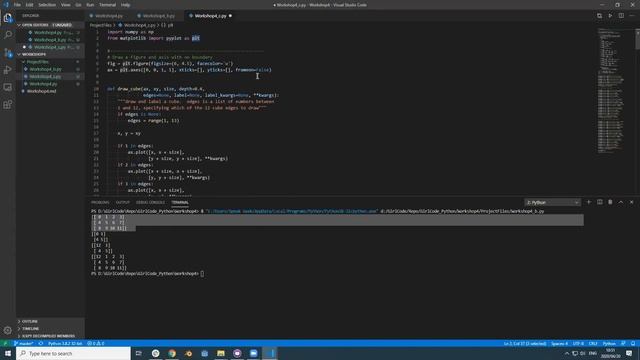Change the CRLF end of line sequence
The image size is (640, 360).
[x=593, y=344]
